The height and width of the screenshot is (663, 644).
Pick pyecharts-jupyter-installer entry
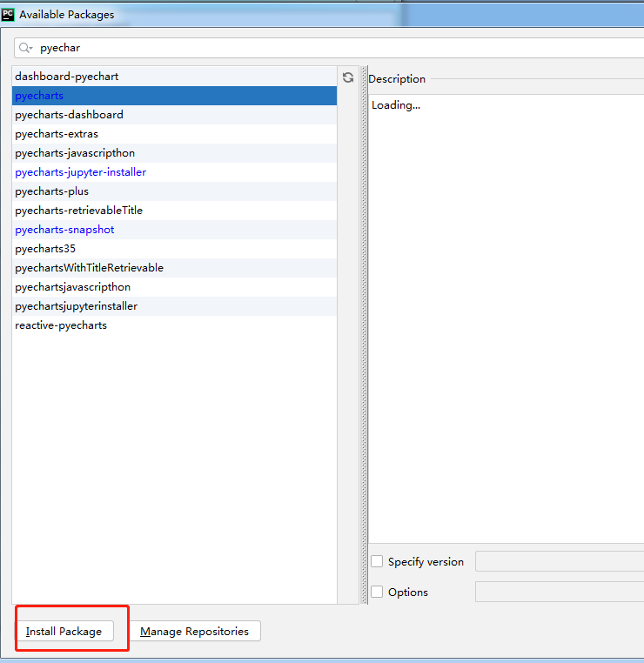(x=80, y=172)
